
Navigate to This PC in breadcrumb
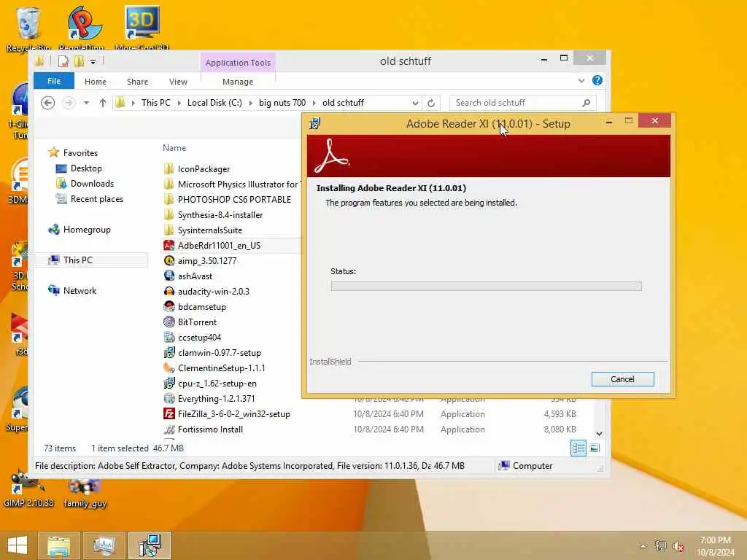[x=156, y=103]
